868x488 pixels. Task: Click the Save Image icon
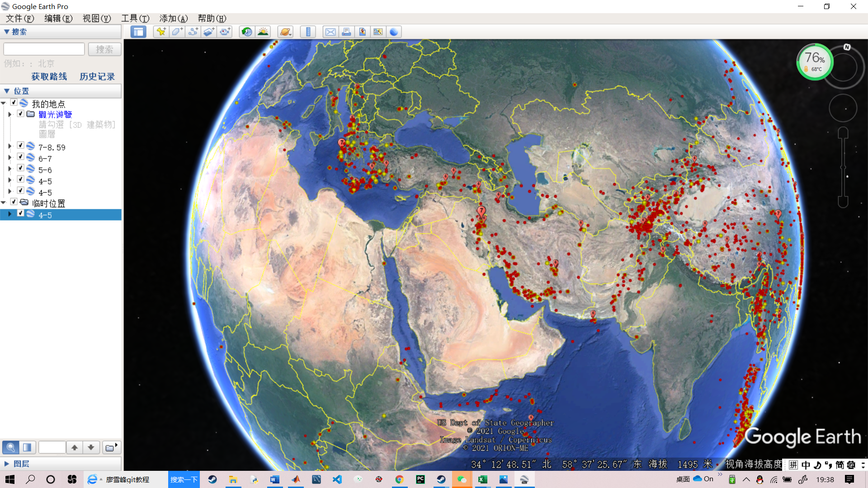click(x=362, y=32)
